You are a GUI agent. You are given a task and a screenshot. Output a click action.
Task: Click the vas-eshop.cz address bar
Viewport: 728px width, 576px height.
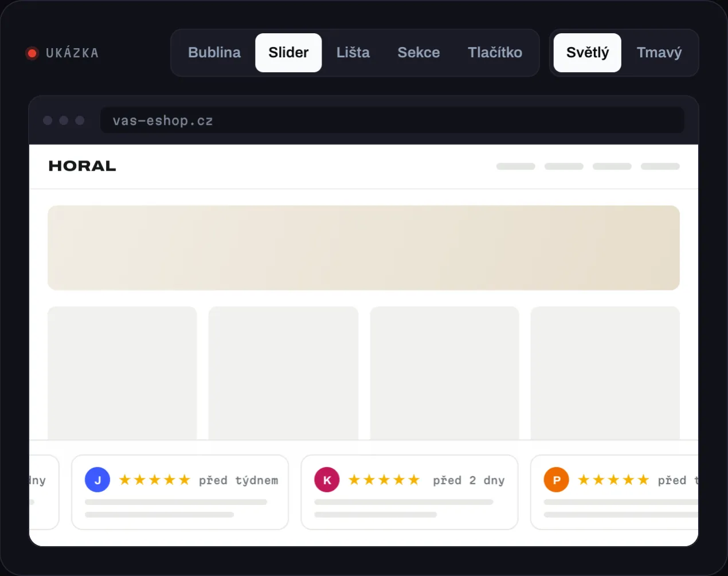click(x=392, y=120)
